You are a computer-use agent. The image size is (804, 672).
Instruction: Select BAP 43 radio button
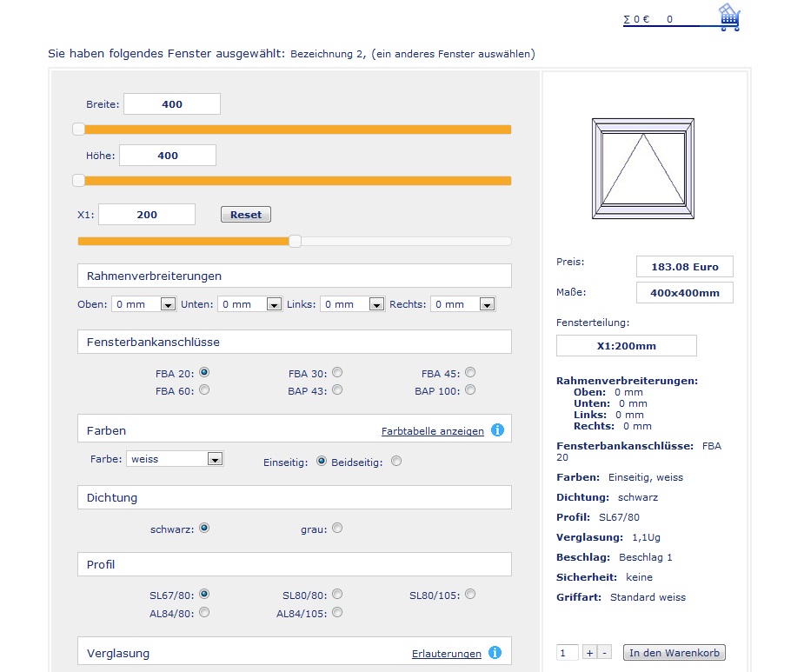337,389
